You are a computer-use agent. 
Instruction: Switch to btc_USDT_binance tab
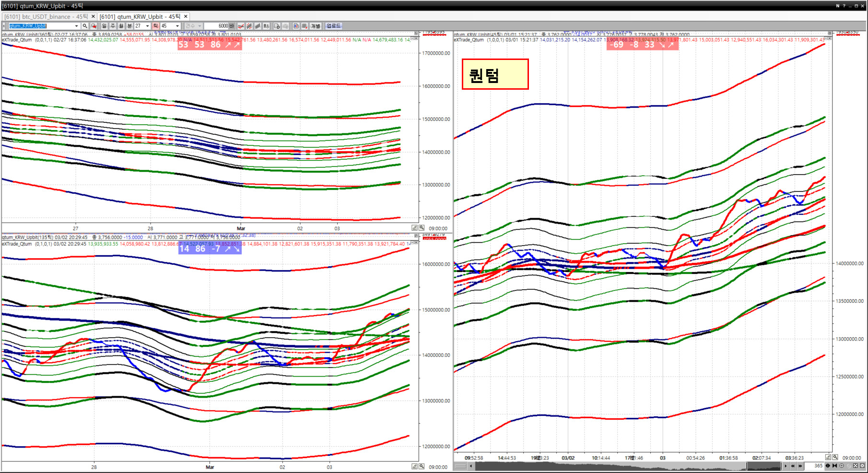46,16
